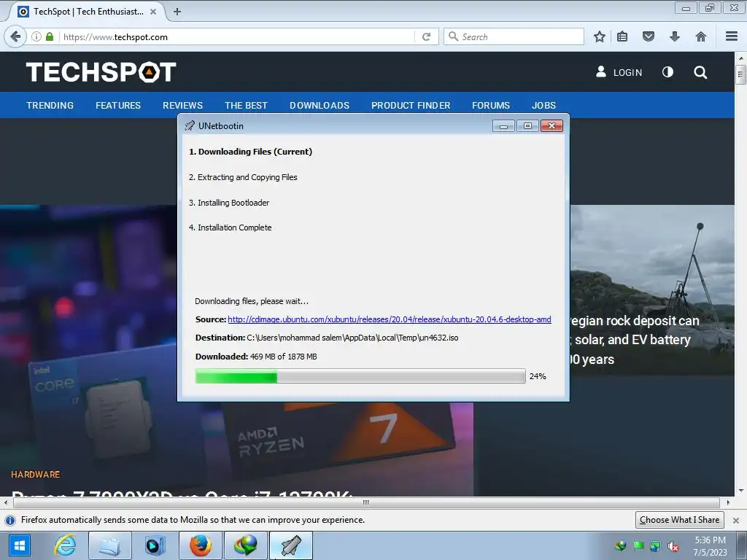Open TechSpot site search magnifier
The height and width of the screenshot is (560, 747).
[700, 72]
